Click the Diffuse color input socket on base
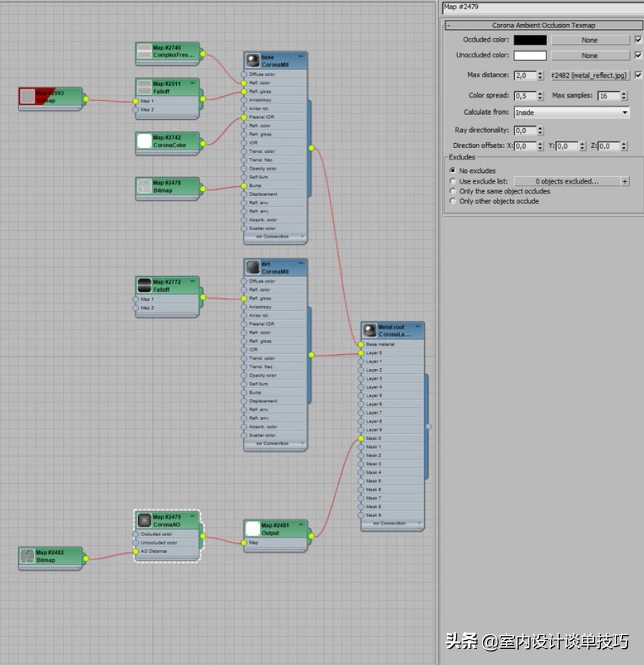Screen dimensions: 644x665 click(244, 74)
